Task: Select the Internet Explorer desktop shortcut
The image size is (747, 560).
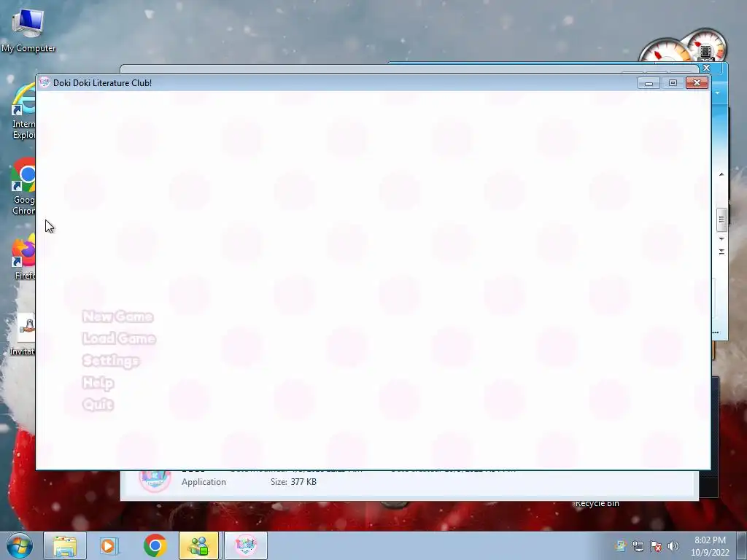Action: click(23, 112)
